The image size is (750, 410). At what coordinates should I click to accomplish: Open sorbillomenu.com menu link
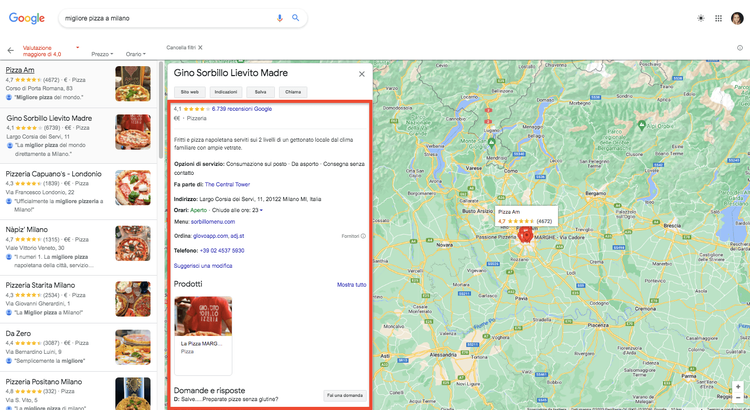tap(213, 222)
